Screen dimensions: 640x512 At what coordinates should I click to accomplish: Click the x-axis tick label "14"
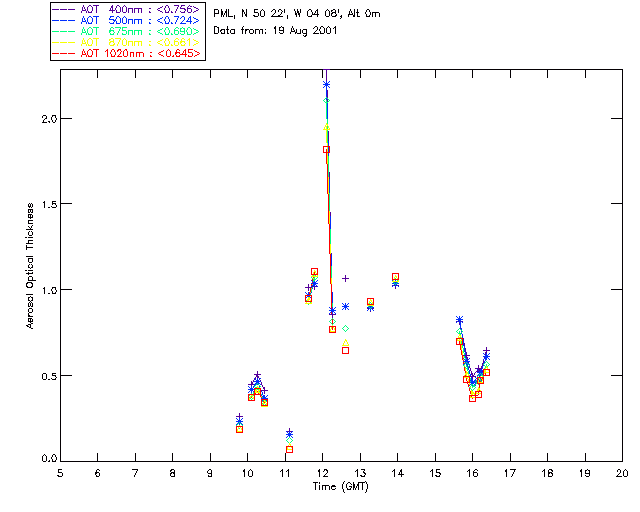pos(398,473)
